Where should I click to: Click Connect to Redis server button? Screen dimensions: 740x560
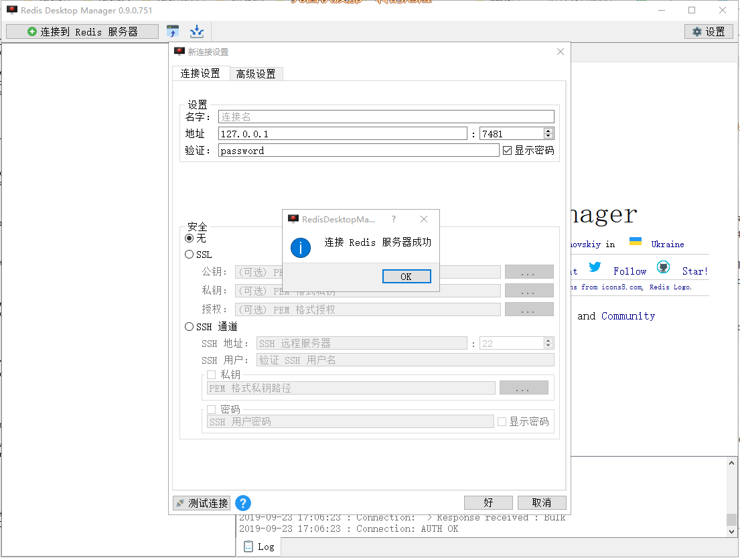(82, 31)
